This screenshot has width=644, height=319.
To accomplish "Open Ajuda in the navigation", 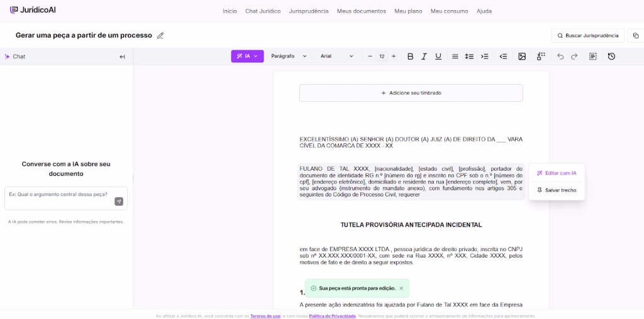I will pos(484,11).
